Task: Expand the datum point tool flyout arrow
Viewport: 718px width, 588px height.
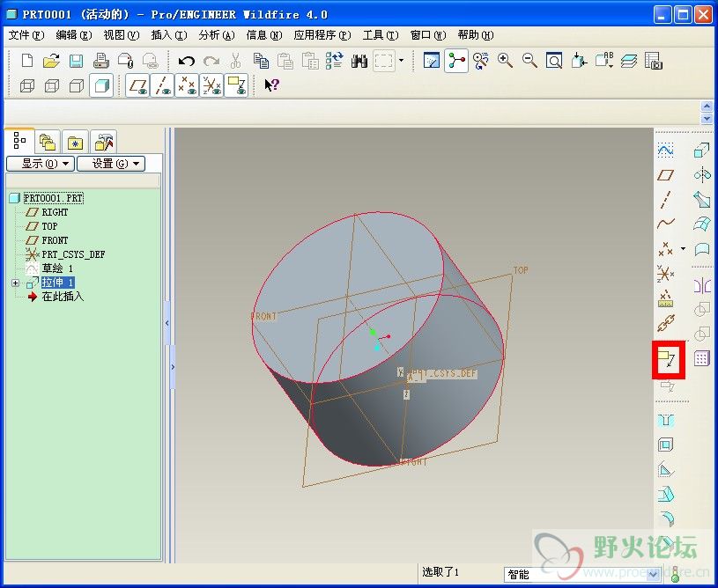Action: [683, 248]
